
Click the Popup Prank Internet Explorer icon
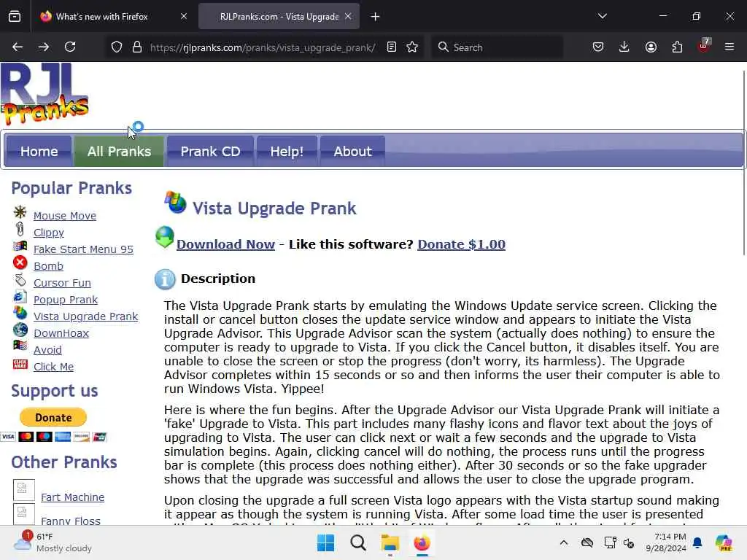[20, 296]
